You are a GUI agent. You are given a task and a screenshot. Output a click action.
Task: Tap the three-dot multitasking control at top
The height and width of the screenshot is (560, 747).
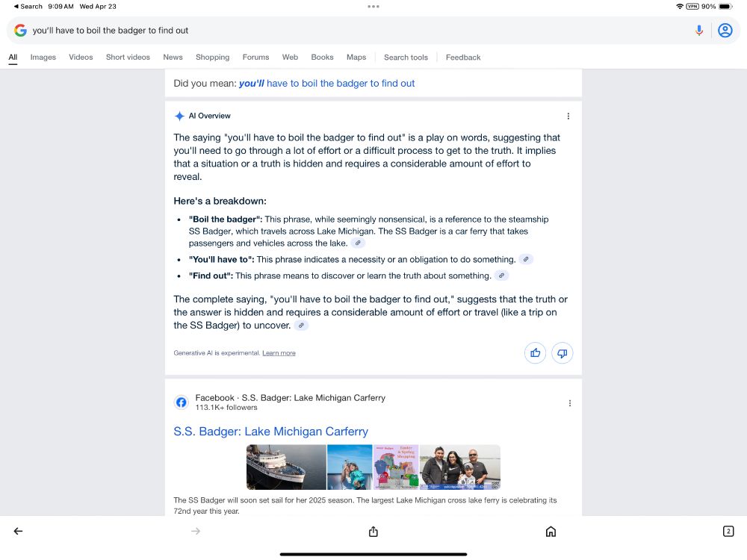(x=373, y=6)
